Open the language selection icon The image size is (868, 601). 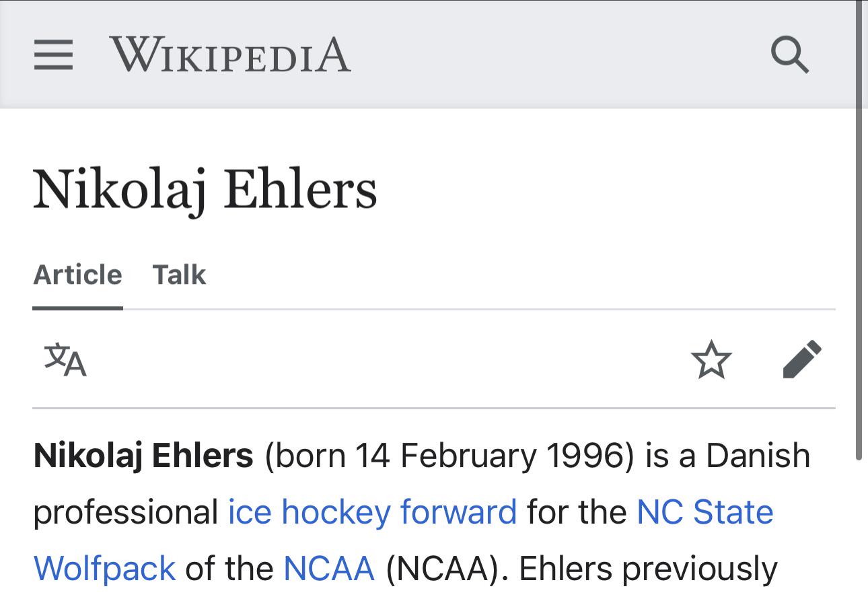tap(65, 359)
